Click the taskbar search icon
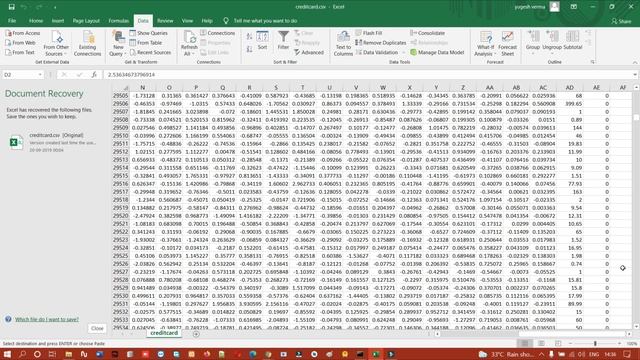 (x=22, y=354)
